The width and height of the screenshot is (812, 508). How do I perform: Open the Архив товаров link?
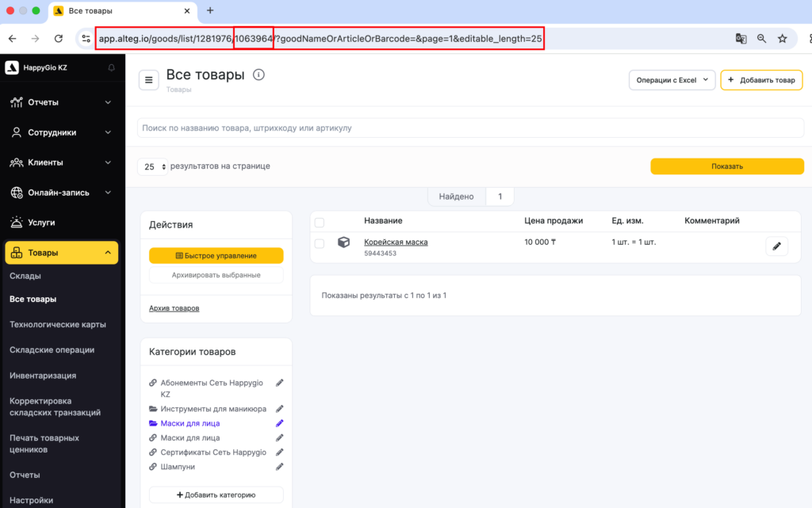click(174, 307)
